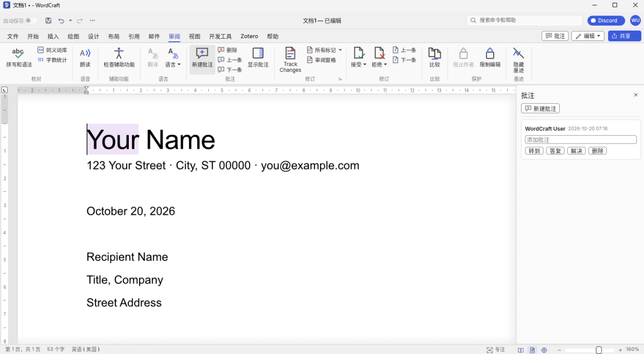644x354 pixels.
Task: Open the 所有标记 markup dropdown
Action: pos(324,50)
